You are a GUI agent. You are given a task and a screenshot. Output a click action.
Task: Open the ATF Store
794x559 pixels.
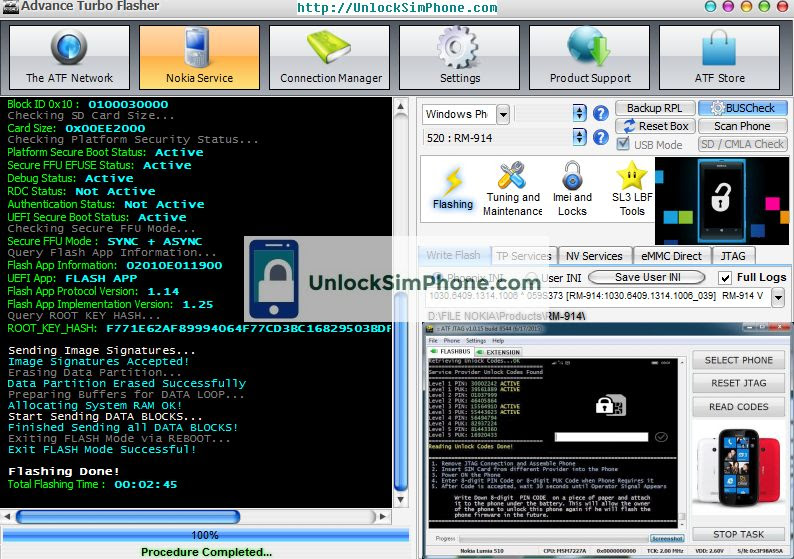pos(719,58)
